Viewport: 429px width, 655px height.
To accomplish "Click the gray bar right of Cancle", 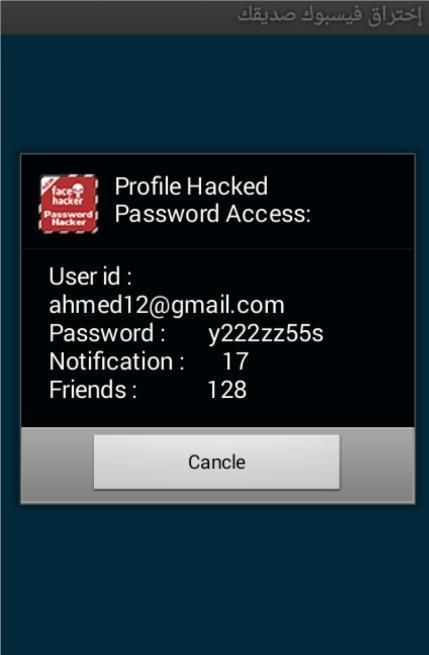I will pyautogui.click(x=377, y=465).
